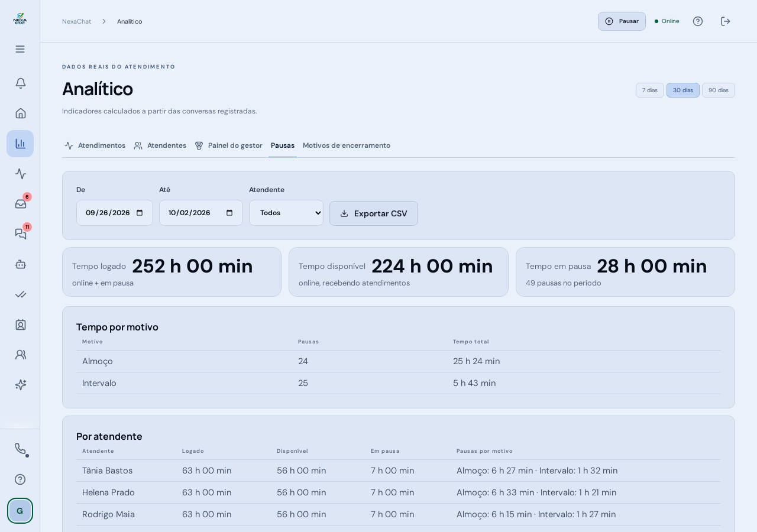Select the bar chart analytics icon
This screenshot has height=532, width=757.
point(20,144)
